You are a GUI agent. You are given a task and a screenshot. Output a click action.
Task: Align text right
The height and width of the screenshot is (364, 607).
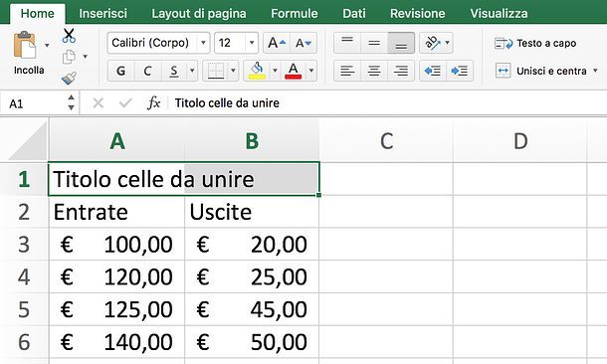pyautogui.click(x=401, y=71)
